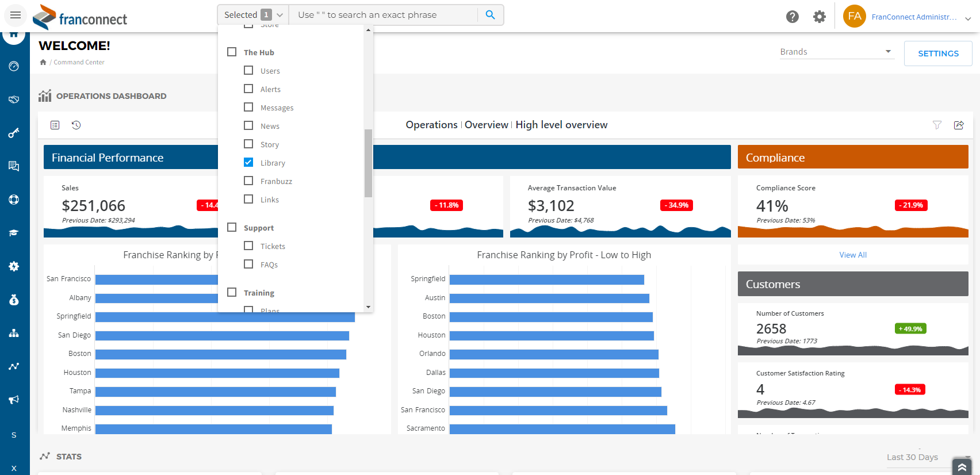Open the dashboard history clock icon
This screenshot has height=475, width=980.
[76, 125]
